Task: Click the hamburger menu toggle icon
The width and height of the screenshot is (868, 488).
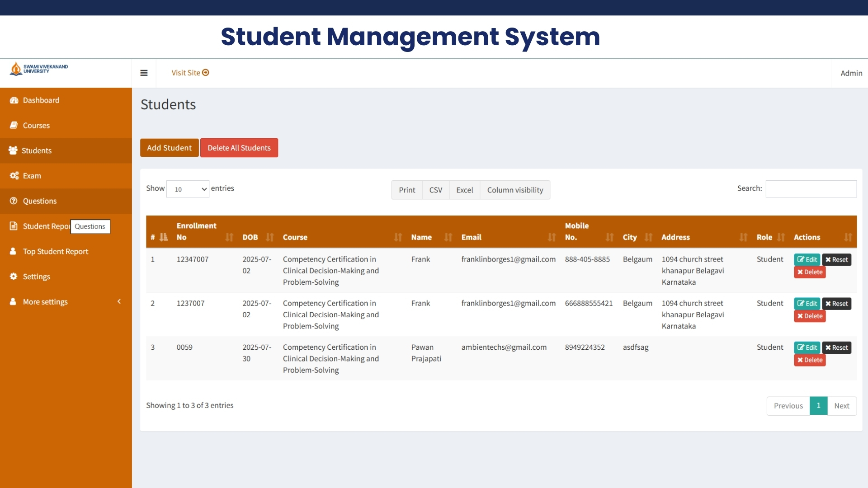Action: pos(144,73)
